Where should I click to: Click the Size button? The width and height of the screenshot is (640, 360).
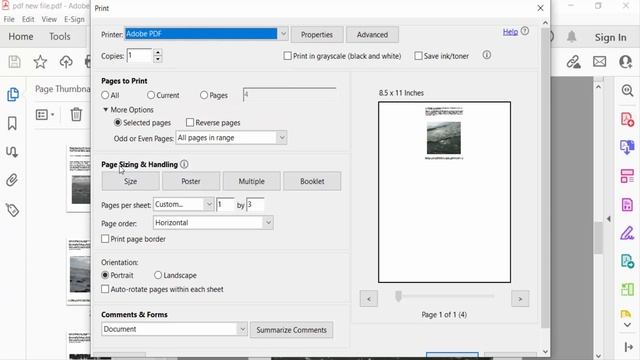(131, 181)
